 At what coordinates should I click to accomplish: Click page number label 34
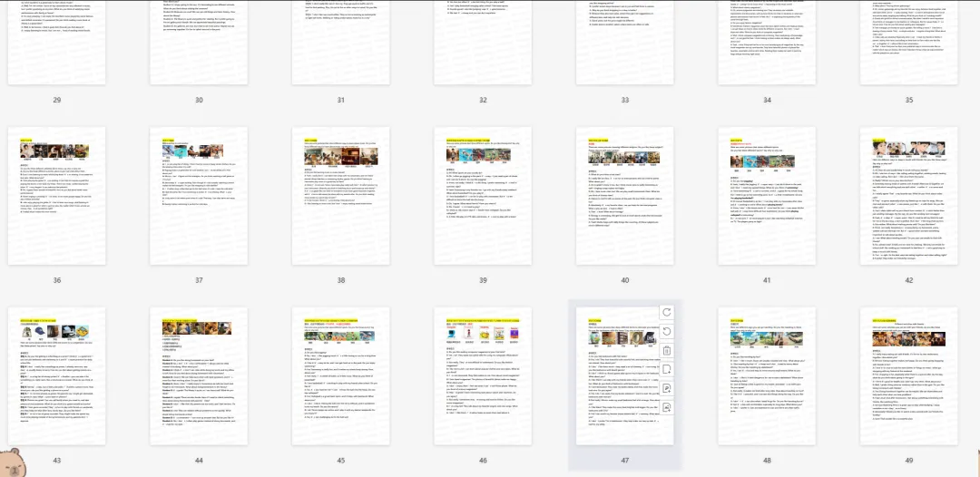tap(767, 100)
